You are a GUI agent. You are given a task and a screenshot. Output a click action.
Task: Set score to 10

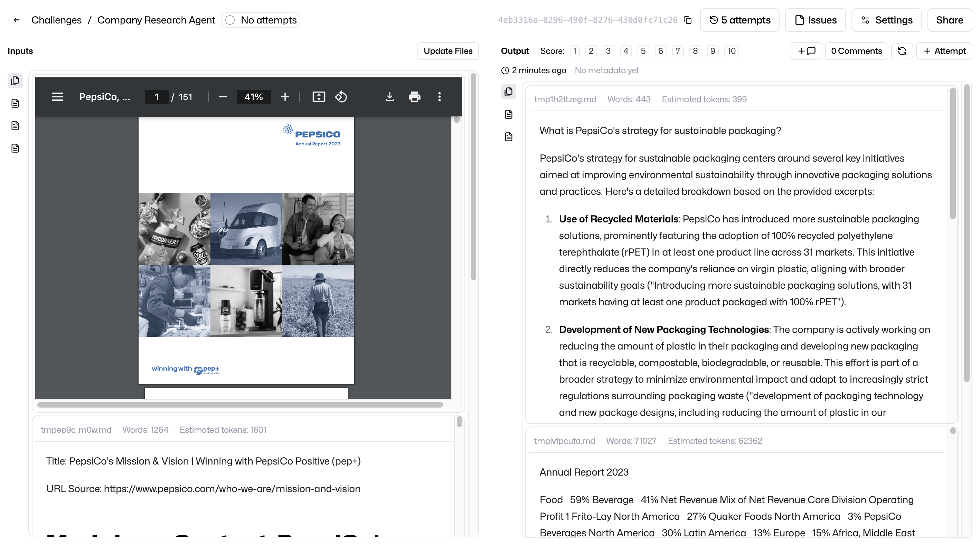tap(731, 51)
